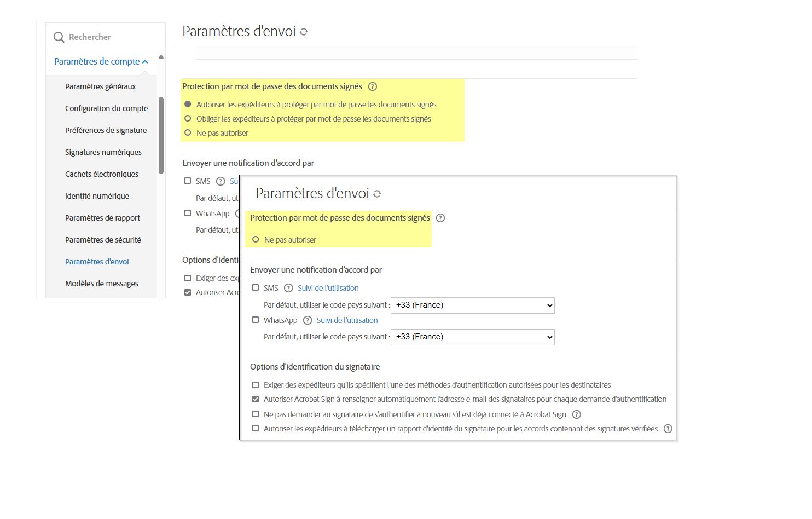This screenshot has height=519, width=812.
Task: Open help icon next to SMS in overlay
Action: coord(288,288)
